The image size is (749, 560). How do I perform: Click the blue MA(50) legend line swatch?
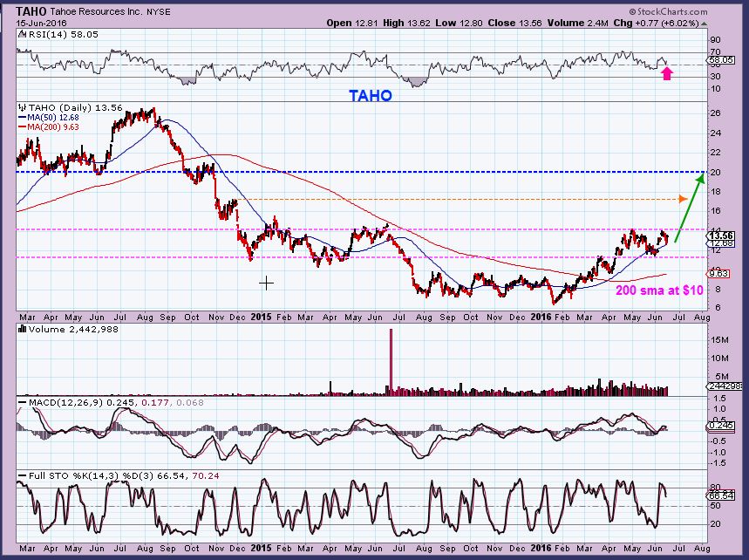click(x=23, y=118)
